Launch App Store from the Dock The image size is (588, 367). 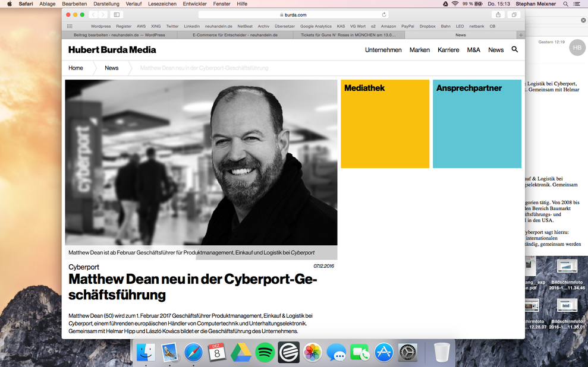[384, 352]
